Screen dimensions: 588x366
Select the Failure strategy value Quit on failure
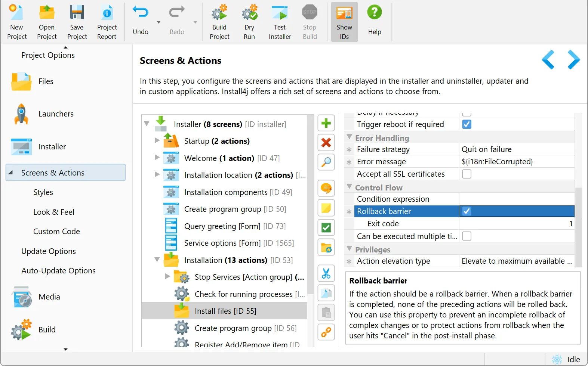(x=517, y=149)
